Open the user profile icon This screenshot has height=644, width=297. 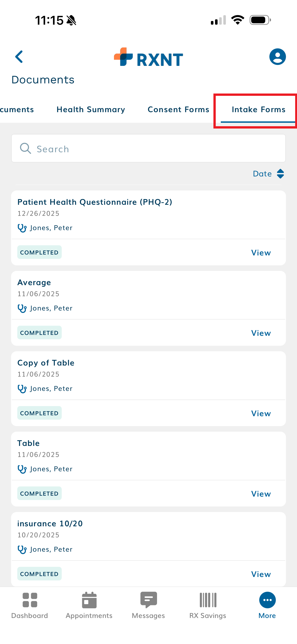tap(277, 57)
